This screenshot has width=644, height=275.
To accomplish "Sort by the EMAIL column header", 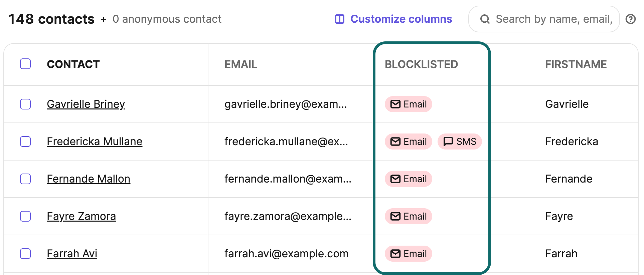I will [x=241, y=64].
